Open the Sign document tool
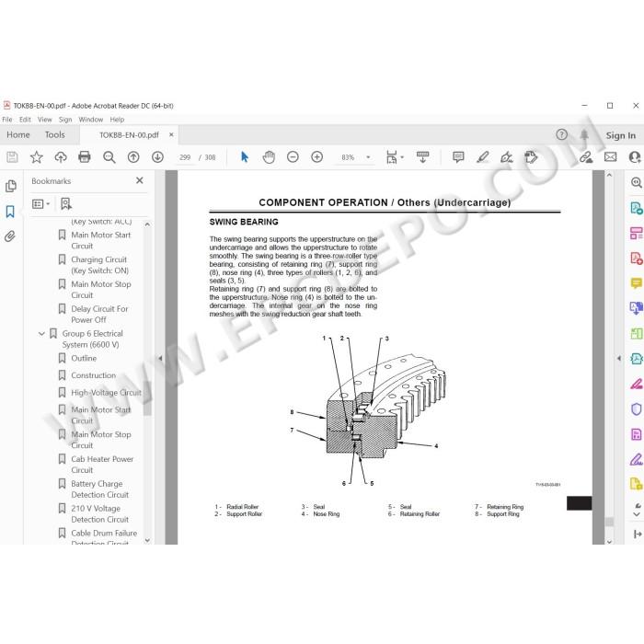The width and height of the screenshot is (644, 644). coord(506,157)
